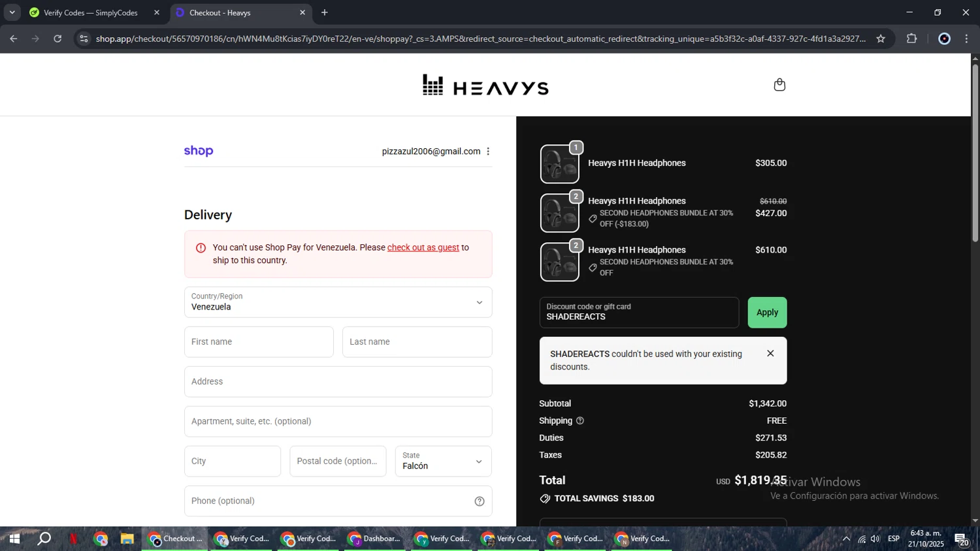980x551 pixels.
Task: Open File Explorer from the taskbar
Action: (127, 539)
